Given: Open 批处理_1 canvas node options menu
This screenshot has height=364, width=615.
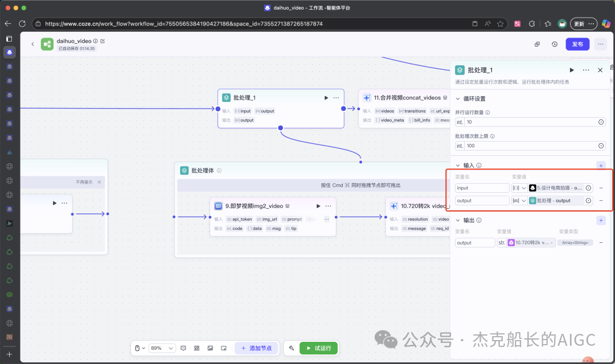Looking at the screenshot, I should click(336, 98).
